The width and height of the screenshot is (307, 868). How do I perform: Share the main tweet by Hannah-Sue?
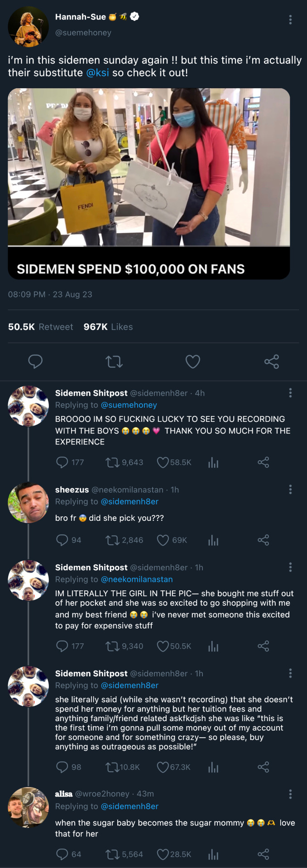pyautogui.click(x=272, y=362)
